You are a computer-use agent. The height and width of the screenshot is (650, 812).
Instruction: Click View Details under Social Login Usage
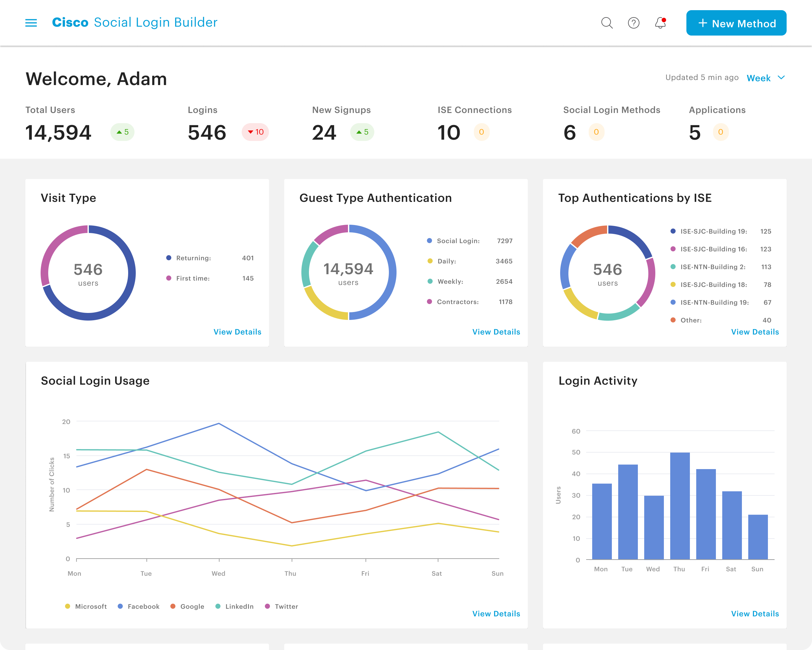(496, 614)
